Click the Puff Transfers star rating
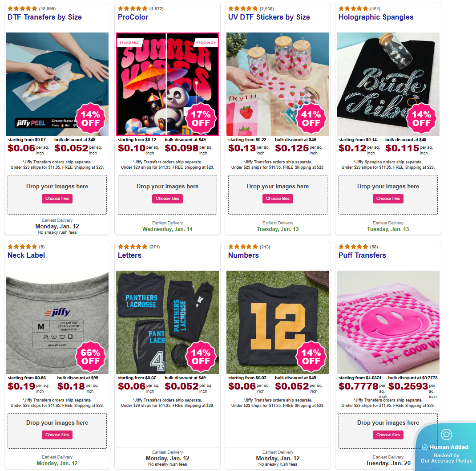Screen dimensions: 476x471 coord(353,247)
